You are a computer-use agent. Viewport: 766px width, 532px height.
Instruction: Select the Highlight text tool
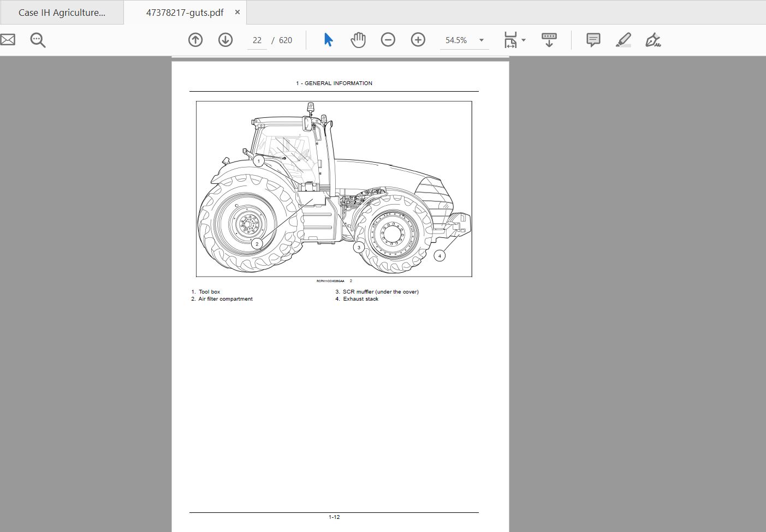tap(623, 39)
